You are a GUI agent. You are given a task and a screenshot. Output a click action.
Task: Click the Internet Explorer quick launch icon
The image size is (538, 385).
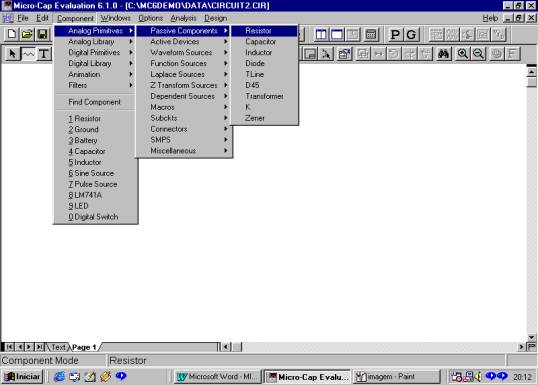click(x=59, y=376)
